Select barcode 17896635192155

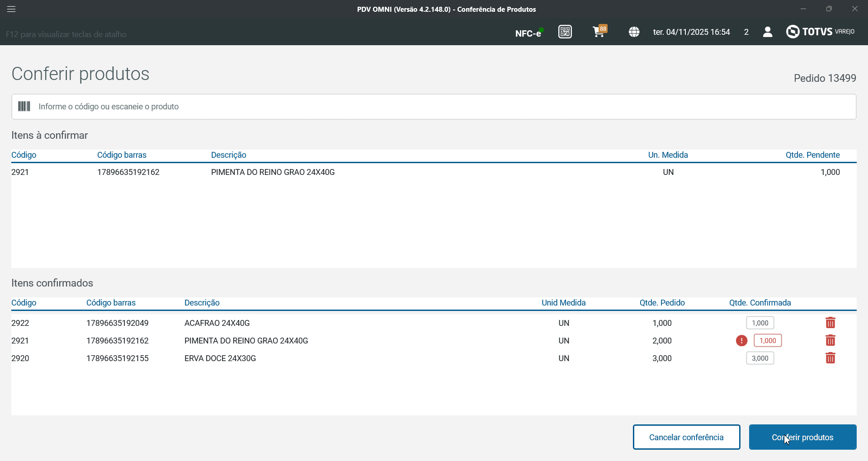(x=118, y=358)
